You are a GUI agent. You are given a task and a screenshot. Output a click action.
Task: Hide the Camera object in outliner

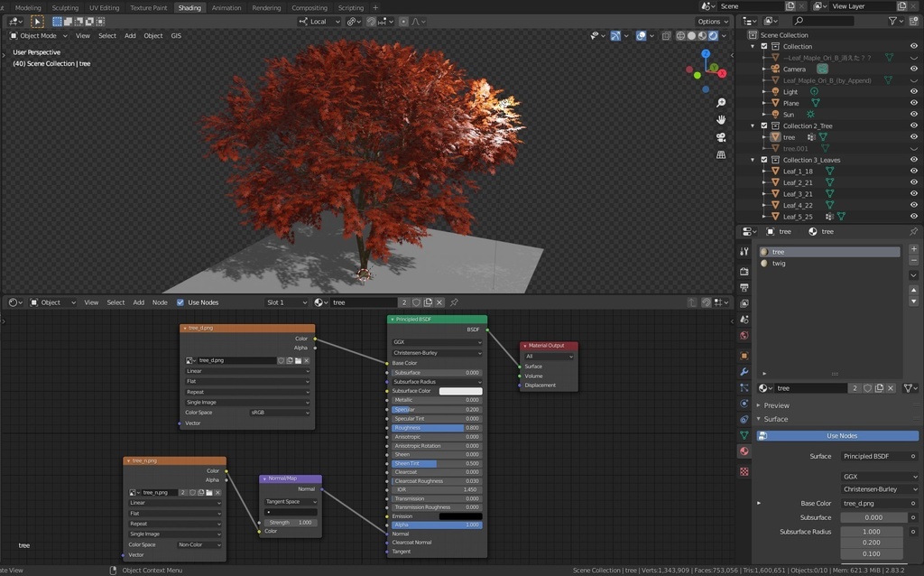coord(912,69)
